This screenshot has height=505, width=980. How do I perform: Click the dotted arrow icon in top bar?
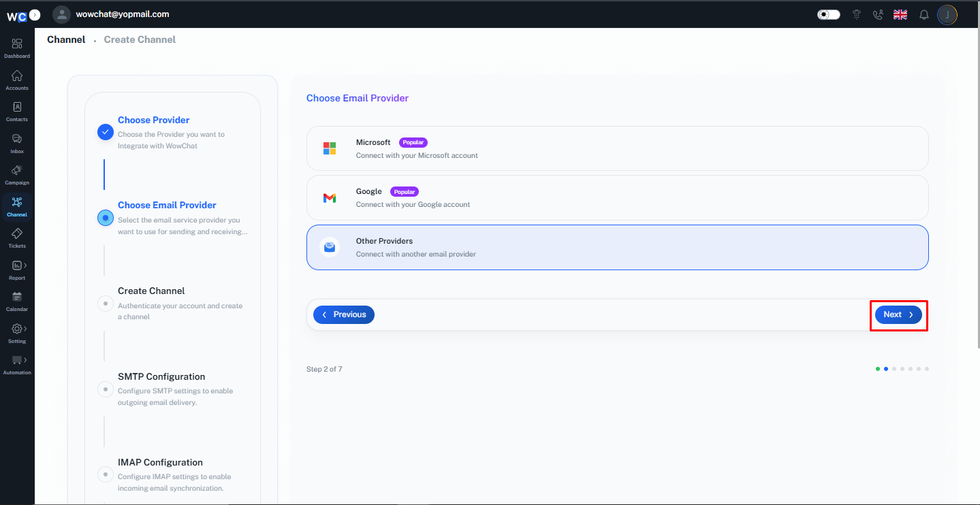(x=857, y=14)
